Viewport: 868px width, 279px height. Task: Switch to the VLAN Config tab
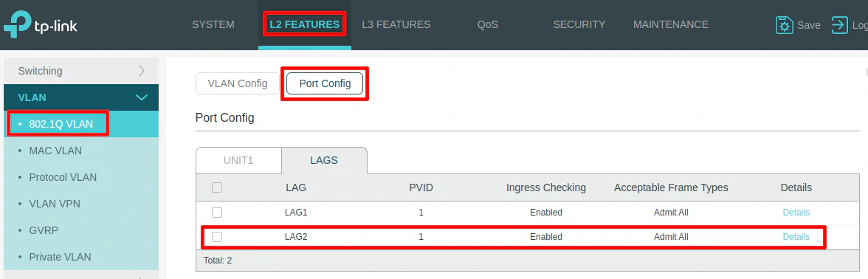pyautogui.click(x=238, y=83)
